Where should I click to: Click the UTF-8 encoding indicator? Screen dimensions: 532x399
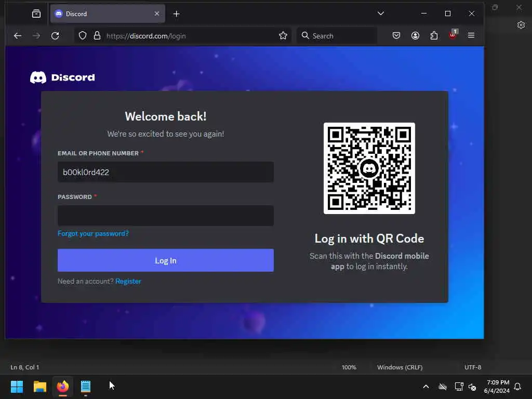tap(473, 367)
